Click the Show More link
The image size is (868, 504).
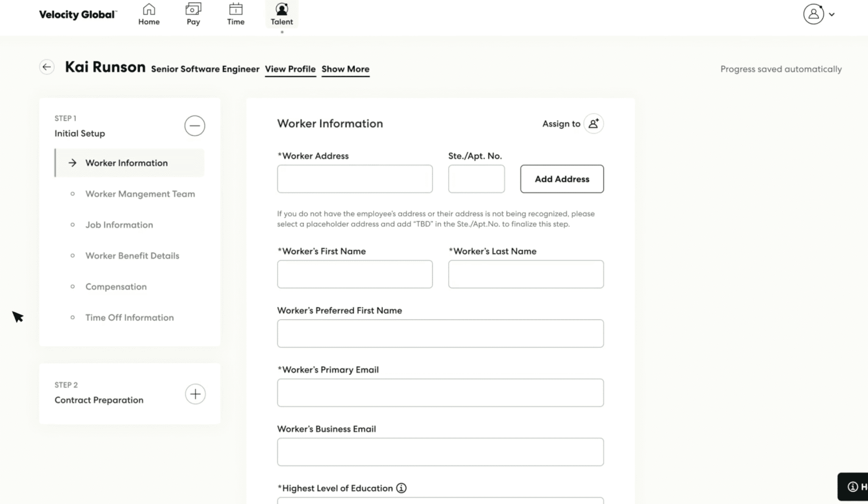[345, 69]
